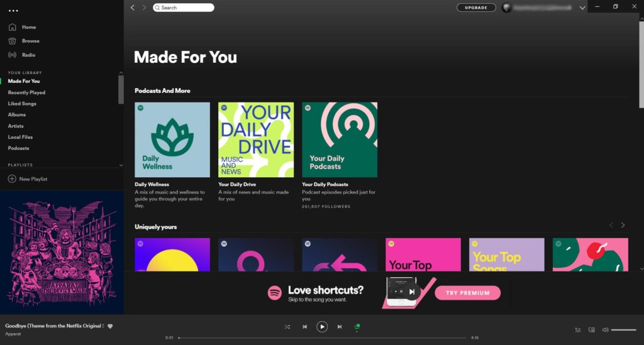Open the devices available icon
Image resolution: width=644 pixels, height=345 pixels.
pyautogui.click(x=591, y=330)
